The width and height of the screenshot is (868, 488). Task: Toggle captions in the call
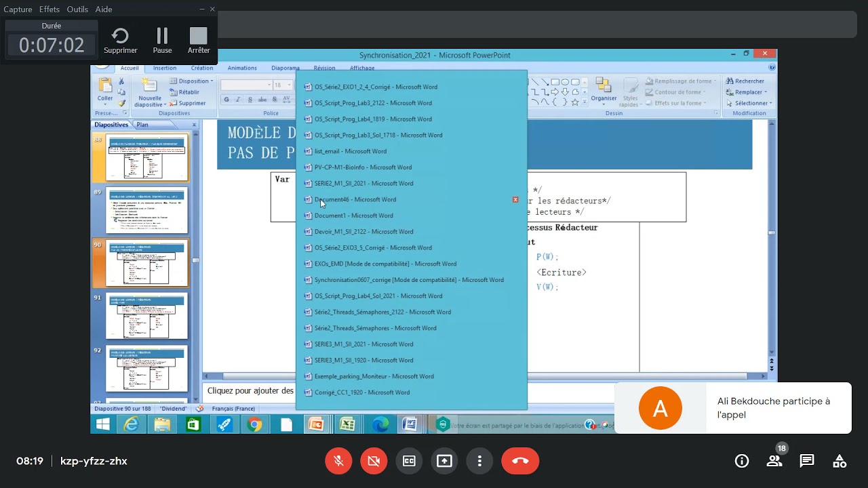coord(409,461)
